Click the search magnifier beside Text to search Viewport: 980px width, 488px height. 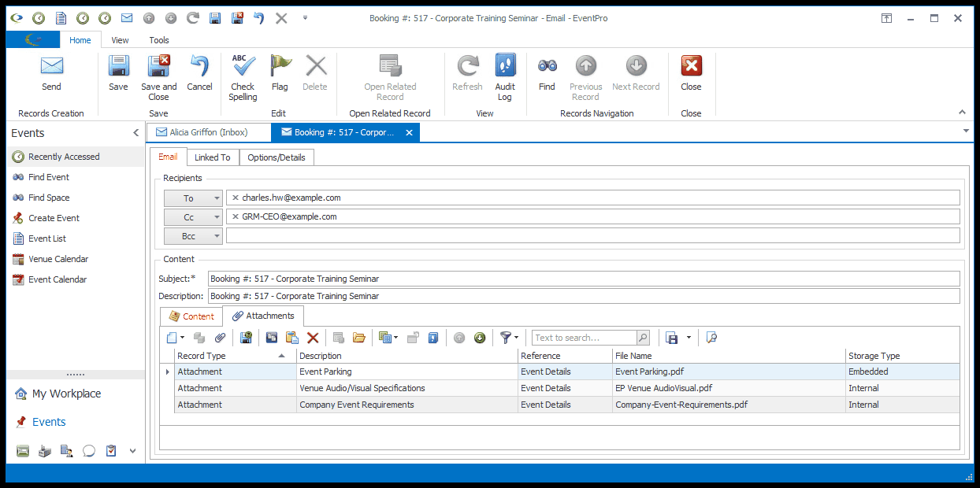[643, 338]
